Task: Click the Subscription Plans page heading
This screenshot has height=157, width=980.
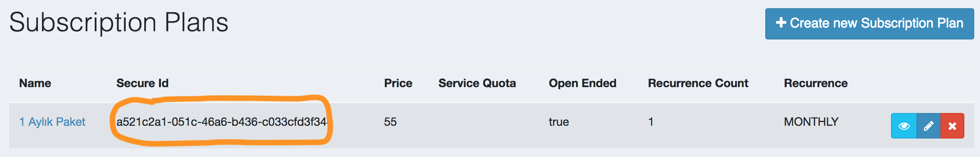Action: click(x=119, y=23)
